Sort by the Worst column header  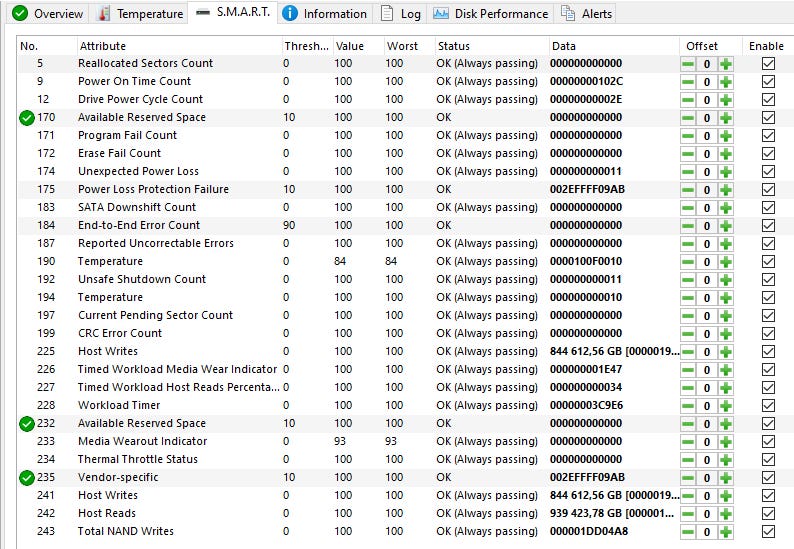[x=409, y=46]
